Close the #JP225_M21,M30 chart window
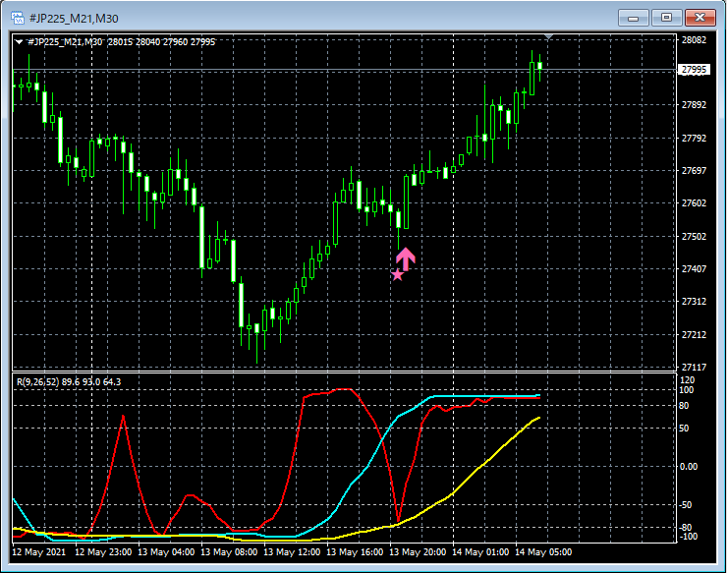The image size is (728, 573). click(x=700, y=18)
